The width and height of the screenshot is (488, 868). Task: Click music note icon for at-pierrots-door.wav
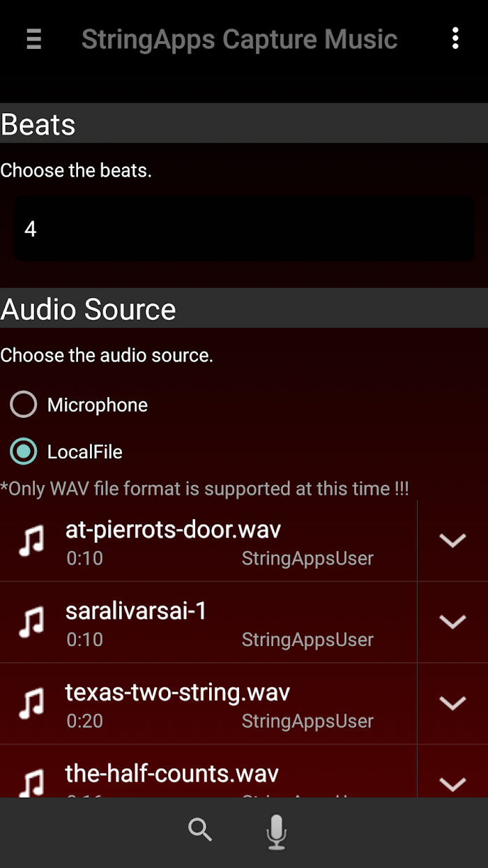click(x=31, y=541)
